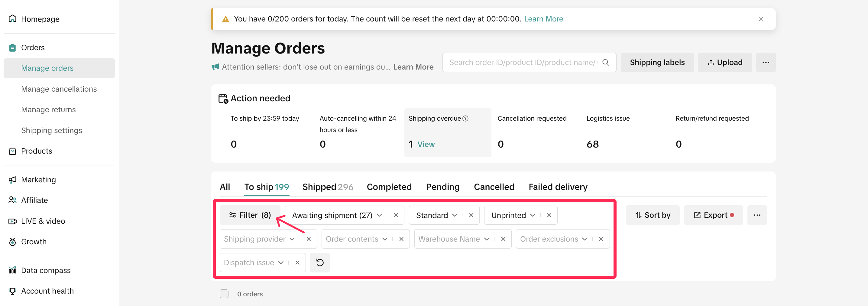The image size is (868, 306).
Task: Click the reset filters icon
Action: tap(319, 262)
